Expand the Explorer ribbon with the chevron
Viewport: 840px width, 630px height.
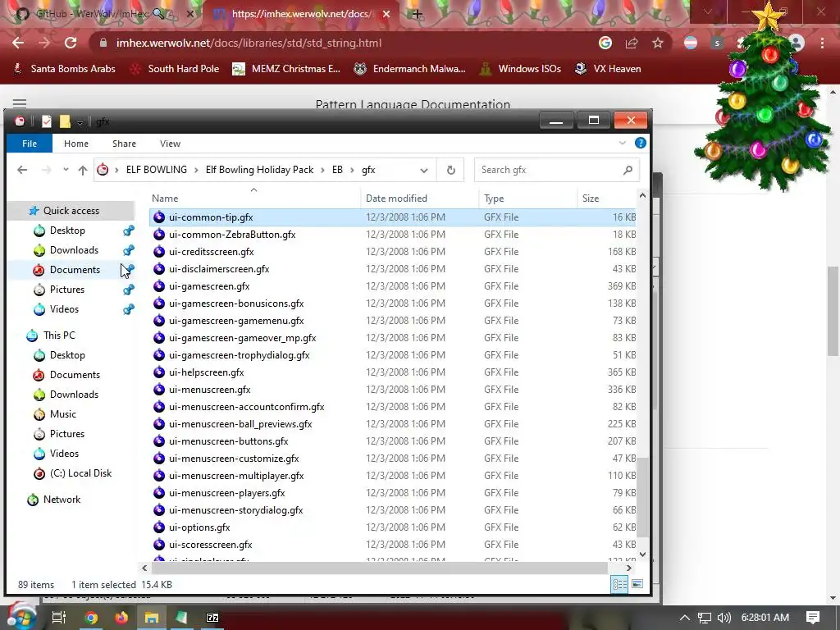coord(623,143)
